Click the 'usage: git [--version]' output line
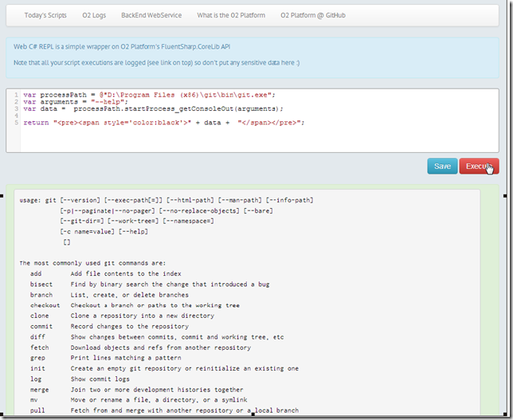 (166, 200)
